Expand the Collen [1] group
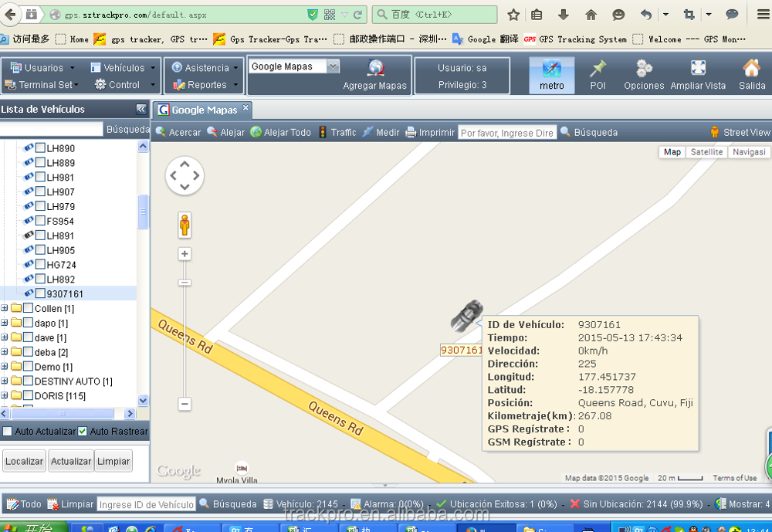Screen dimensions: 772x532 [5, 308]
